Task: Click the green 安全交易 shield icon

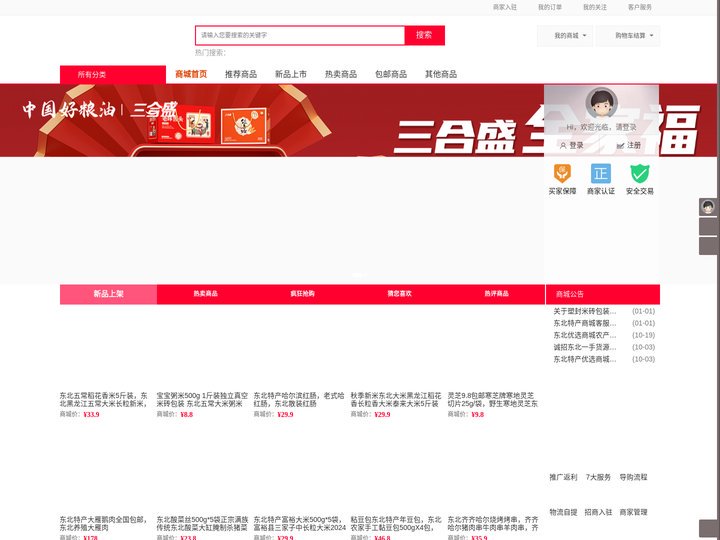Action: [x=640, y=173]
